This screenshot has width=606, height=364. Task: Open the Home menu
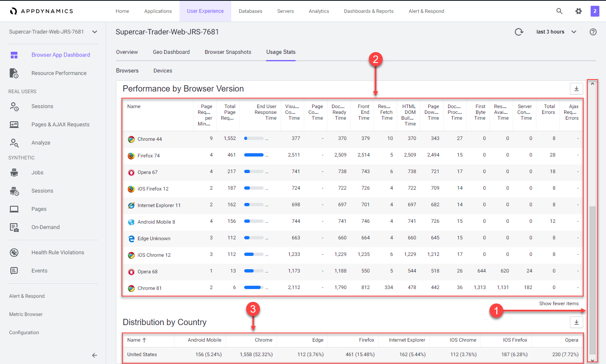[x=122, y=11]
